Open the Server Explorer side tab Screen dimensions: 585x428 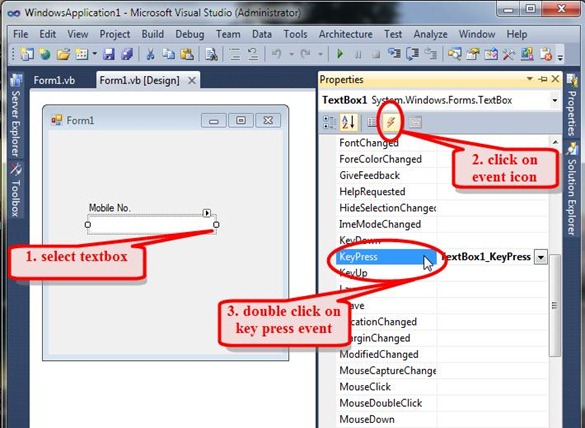pos(16,116)
